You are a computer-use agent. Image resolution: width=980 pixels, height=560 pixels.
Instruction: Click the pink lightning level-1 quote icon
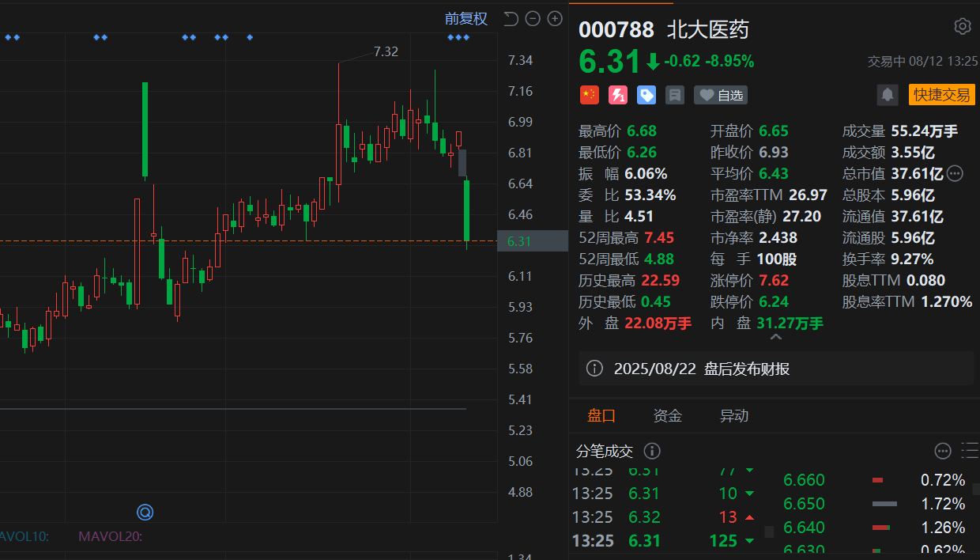pos(618,95)
